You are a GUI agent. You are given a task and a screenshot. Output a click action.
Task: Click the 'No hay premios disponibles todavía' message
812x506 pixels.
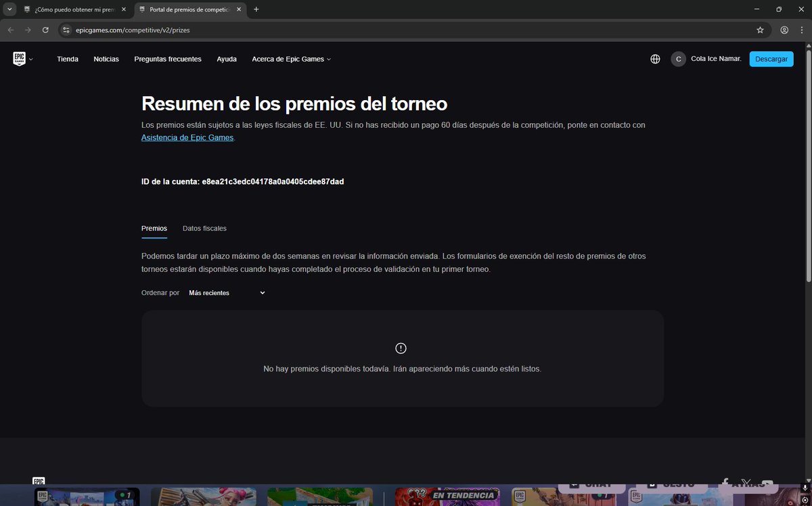click(402, 369)
